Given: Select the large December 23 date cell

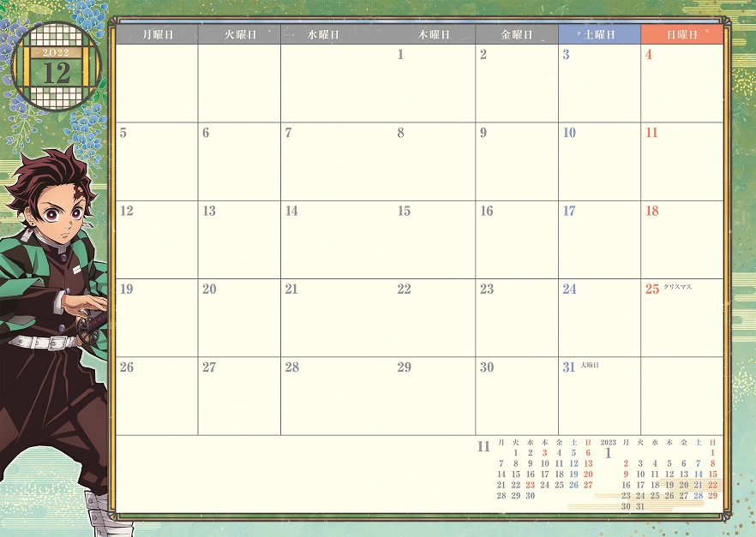Looking at the screenshot, I should (517, 318).
